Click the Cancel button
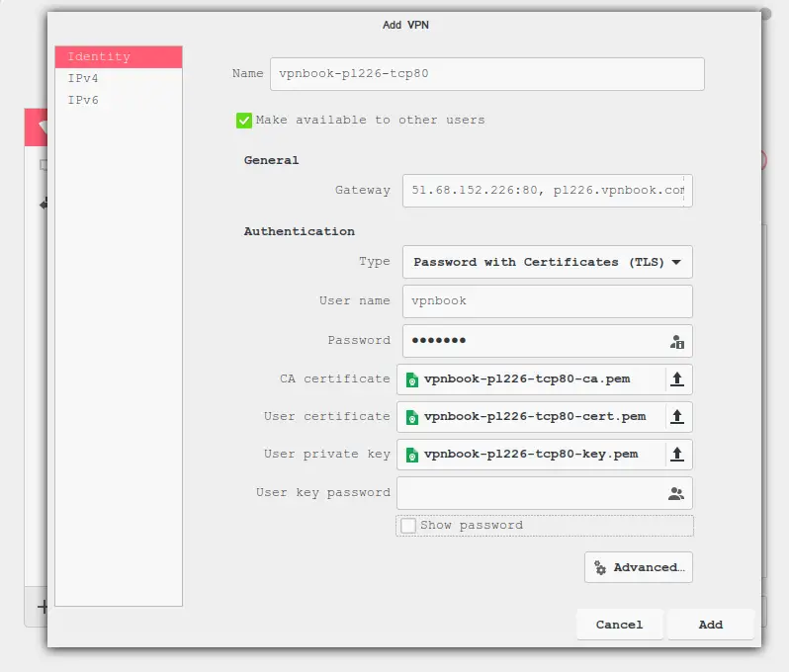The image size is (789, 672). coord(619,625)
